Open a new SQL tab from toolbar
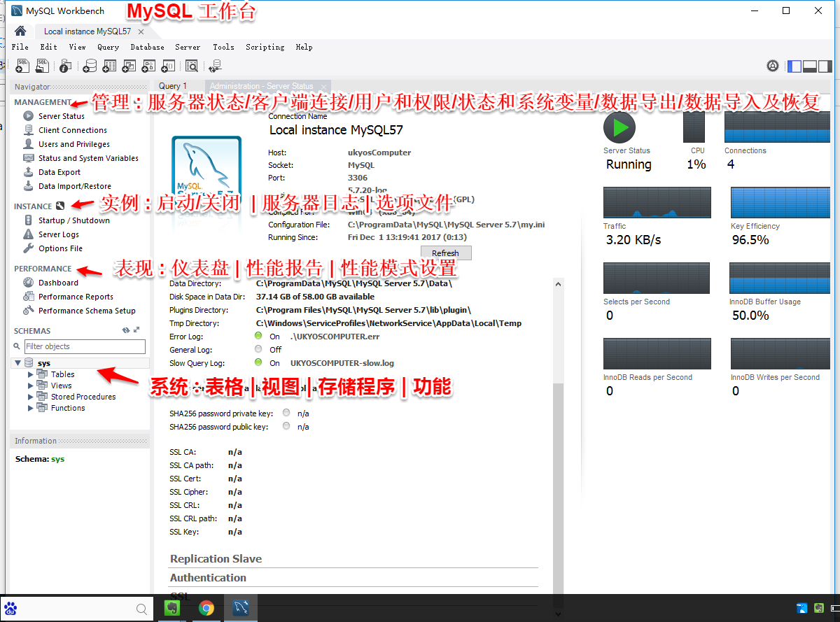The width and height of the screenshot is (840, 622). [22, 66]
